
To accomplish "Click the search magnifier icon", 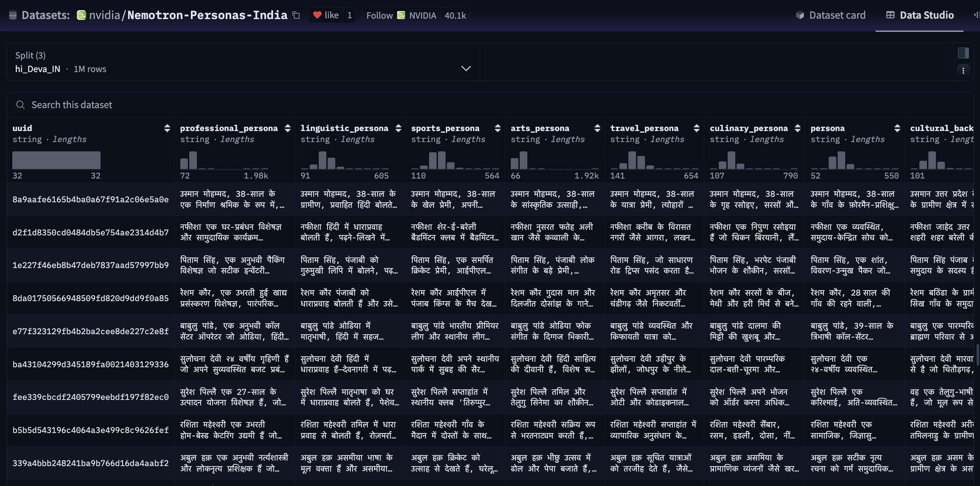I will coord(20,105).
